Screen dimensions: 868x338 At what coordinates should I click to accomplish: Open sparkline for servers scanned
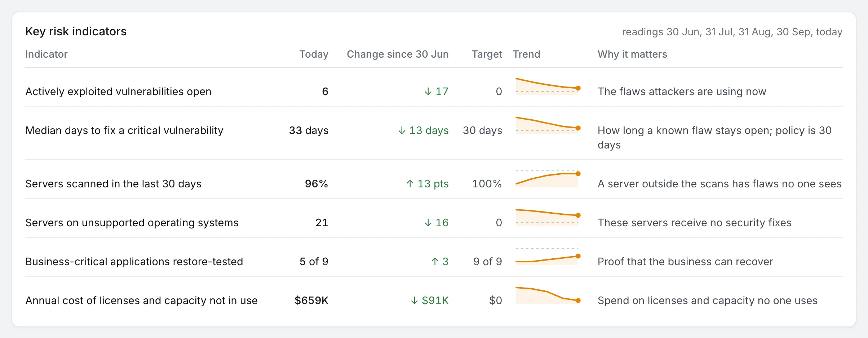[x=547, y=179]
